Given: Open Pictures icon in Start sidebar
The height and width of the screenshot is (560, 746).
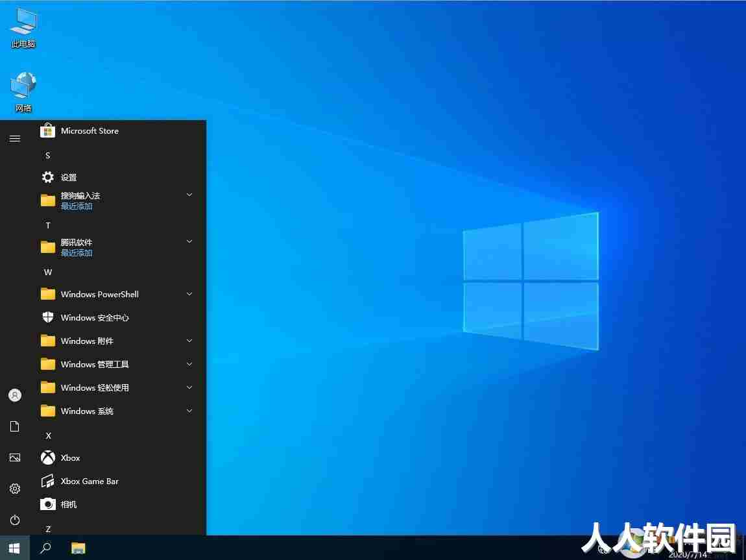Looking at the screenshot, I should (x=15, y=457).
